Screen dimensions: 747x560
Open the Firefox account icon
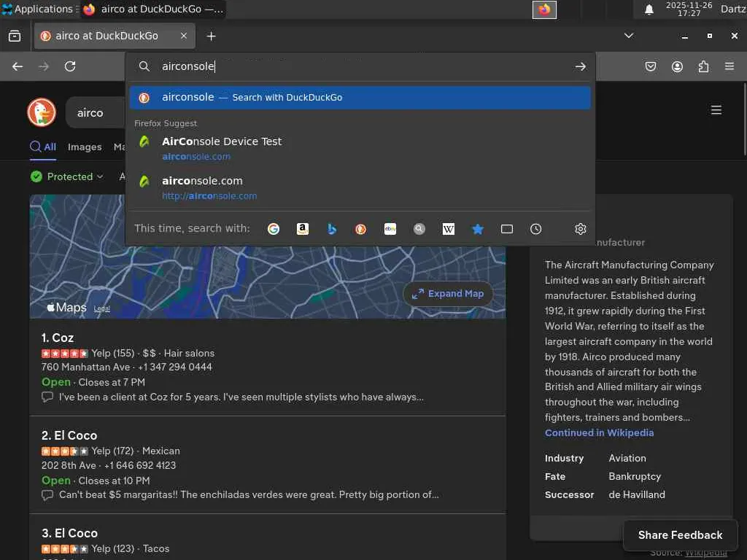(x=677, y=66)
